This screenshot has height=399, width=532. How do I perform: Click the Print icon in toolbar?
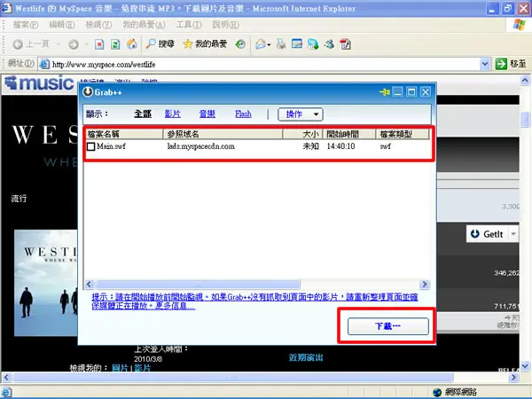(x=280, y=44)
